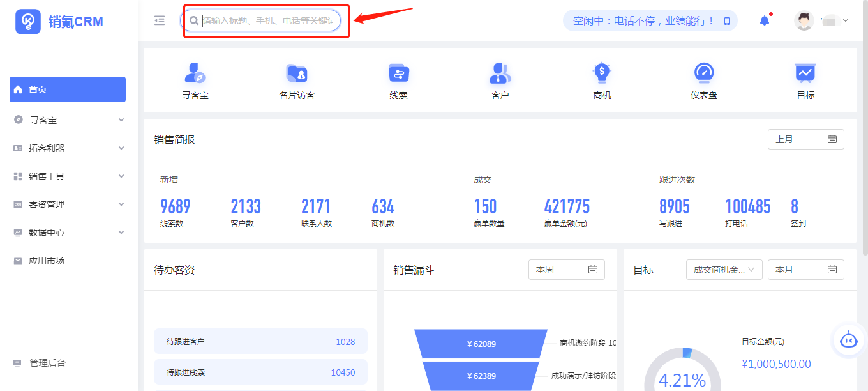868x391 pixels.
Task: Open the 寻客宝 shortcut icon
Action: (x=195, y=73)
